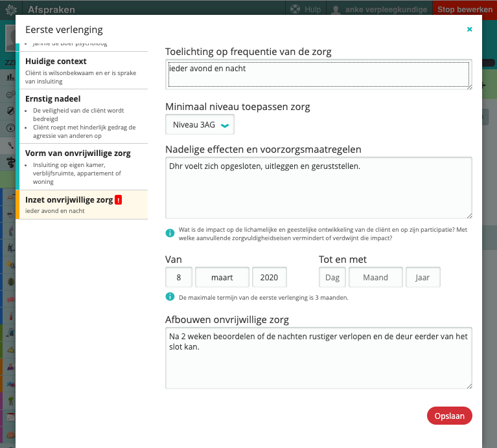Screen dimensions: 497x448
Task: Click the app logo icon beside Afspraken
Action: (x=11, y=10)
